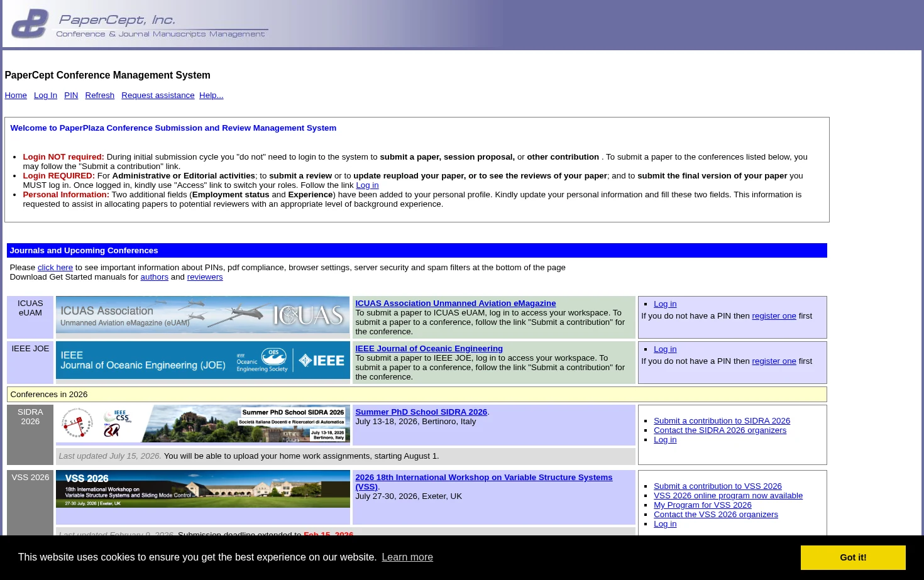924x580 pixels.
Task: Register a PIN in the IEEE JOE row
Action: click(774, 361)
